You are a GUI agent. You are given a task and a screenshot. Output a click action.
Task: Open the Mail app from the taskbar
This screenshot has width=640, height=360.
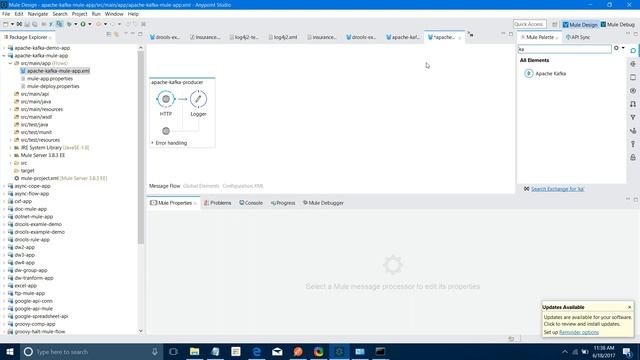[x=277, y=351]
